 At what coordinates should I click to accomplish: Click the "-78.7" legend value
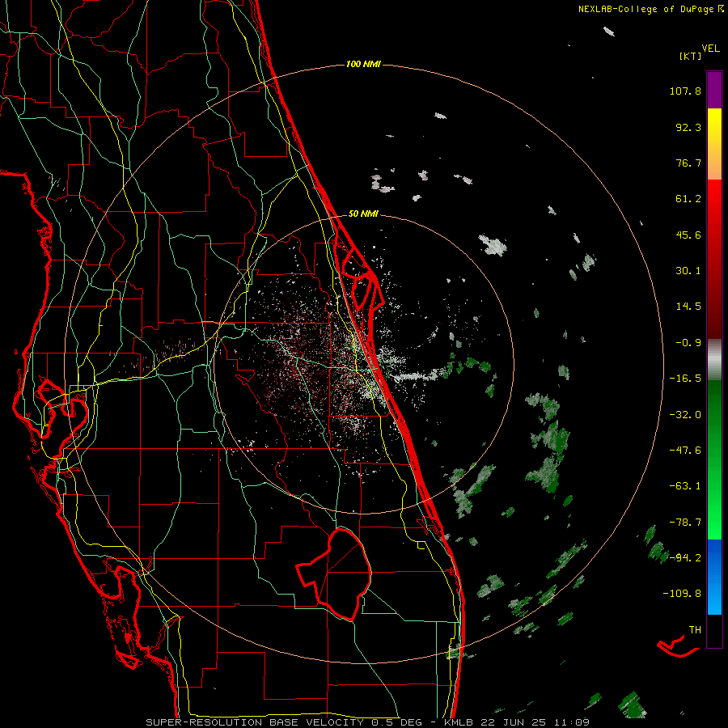click(x=685, y=523)
